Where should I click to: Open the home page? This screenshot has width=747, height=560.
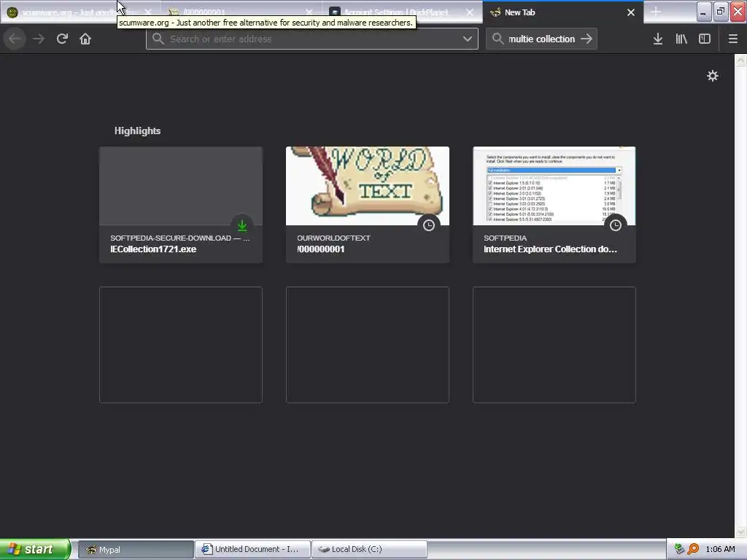point(85,39)
